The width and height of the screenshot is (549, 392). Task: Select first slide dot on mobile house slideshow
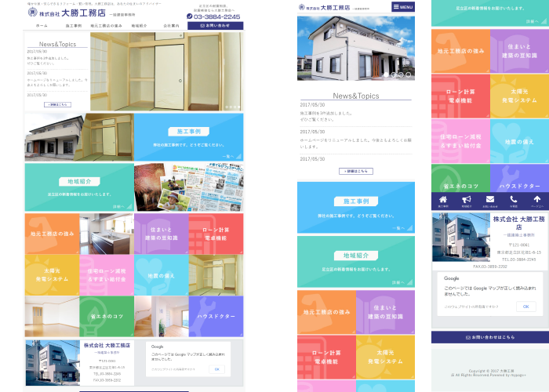click(386, 74)
